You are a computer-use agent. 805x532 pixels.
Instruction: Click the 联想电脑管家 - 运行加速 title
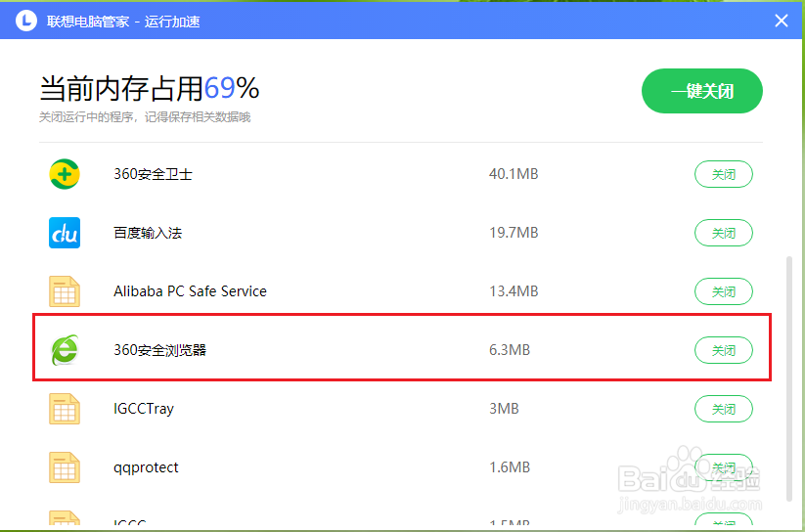coord(123,22)
